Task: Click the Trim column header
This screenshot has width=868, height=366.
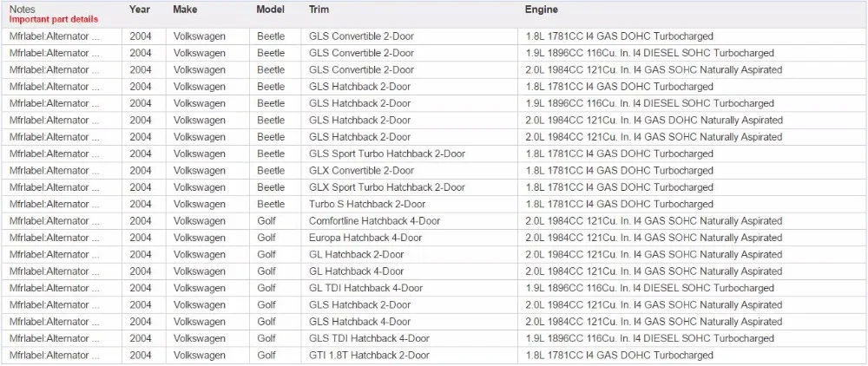Action: coord(319,10)
